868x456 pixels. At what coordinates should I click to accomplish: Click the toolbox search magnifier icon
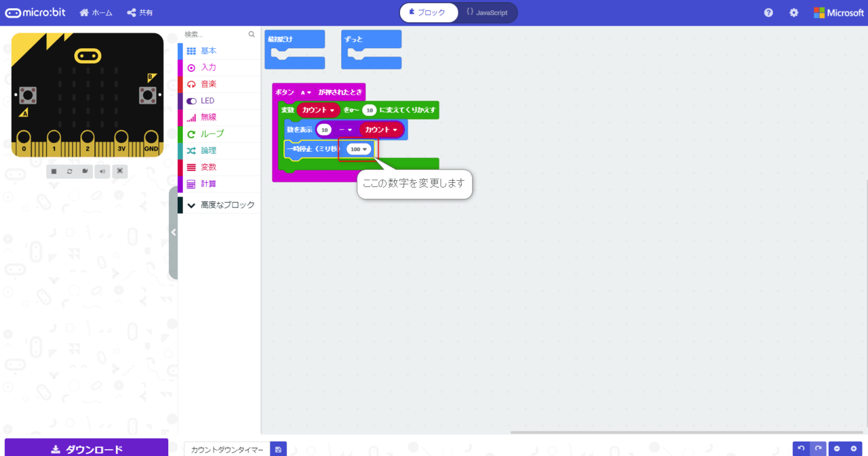pos(252,34)
